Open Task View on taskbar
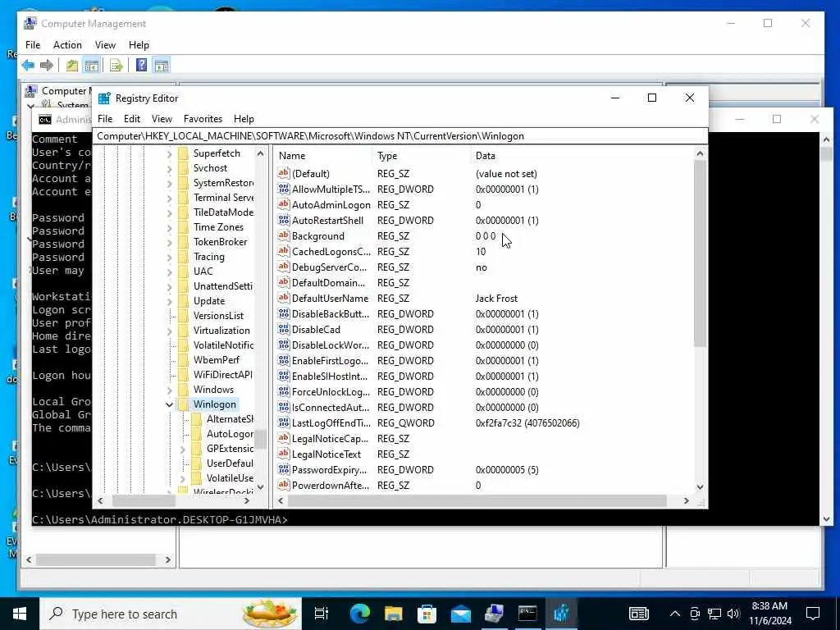The image size is (840, 630). [322, 614]
